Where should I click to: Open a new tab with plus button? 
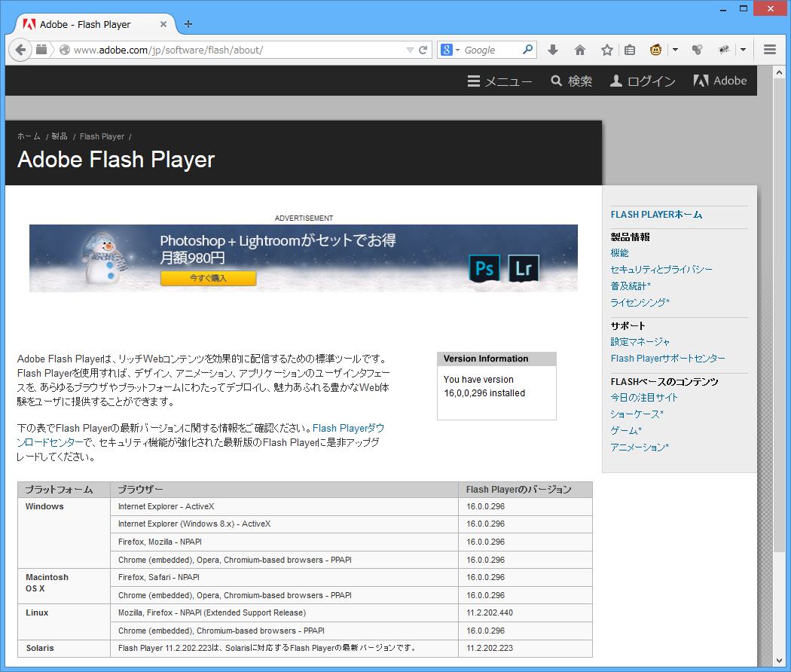pos(188,24)
